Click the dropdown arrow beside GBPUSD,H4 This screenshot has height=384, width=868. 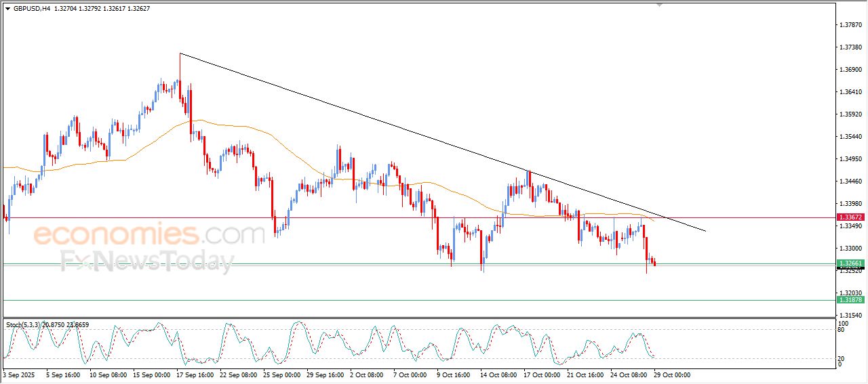click(8, 9)
